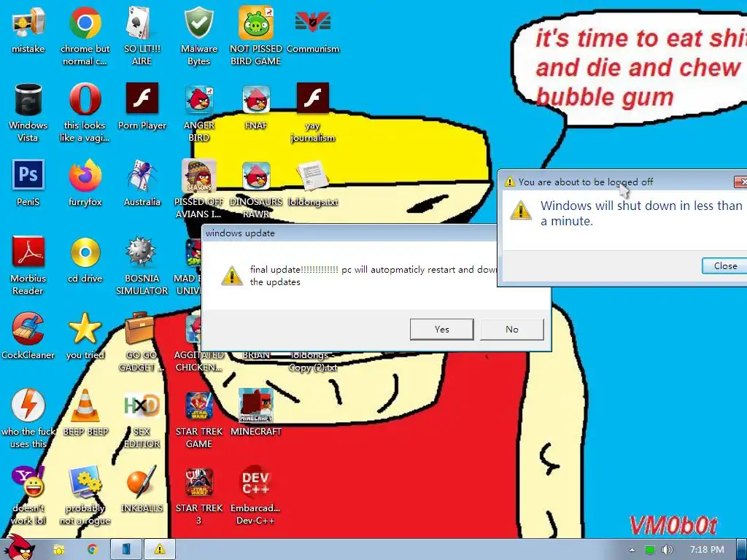Open Chrome from the taskbar
This screenshot has height=560, width=747.
pyautogui.click(x=92, y=550)
